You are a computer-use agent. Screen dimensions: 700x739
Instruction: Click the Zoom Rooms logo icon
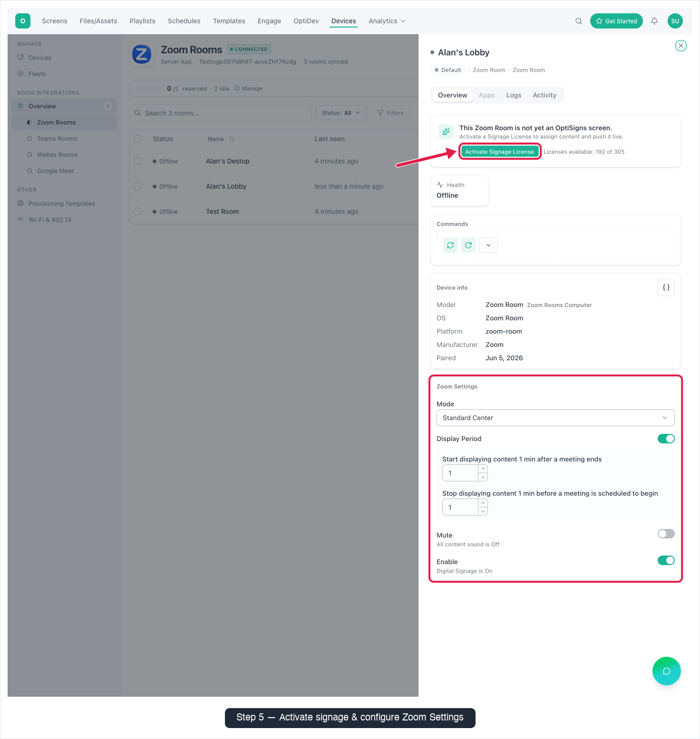142,55
